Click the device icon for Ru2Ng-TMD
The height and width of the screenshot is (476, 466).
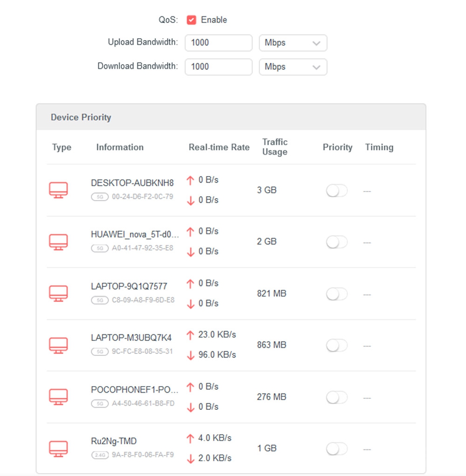coord(58,449)
